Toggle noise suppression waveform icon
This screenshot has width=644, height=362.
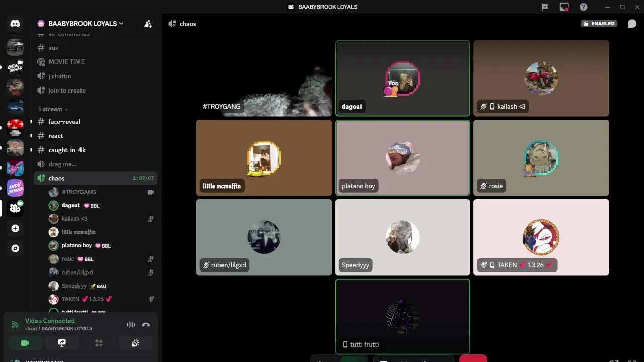click(131, 325)
